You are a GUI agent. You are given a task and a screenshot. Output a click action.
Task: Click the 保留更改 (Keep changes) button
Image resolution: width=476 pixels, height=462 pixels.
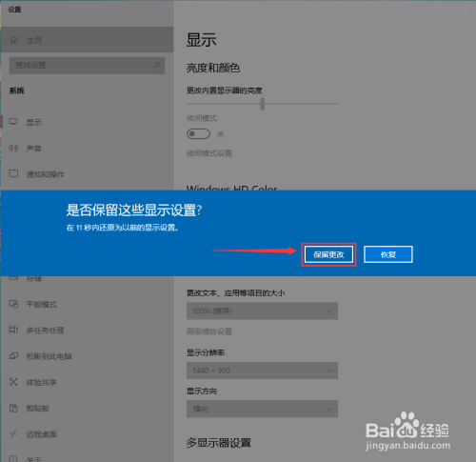pos(328,254)
